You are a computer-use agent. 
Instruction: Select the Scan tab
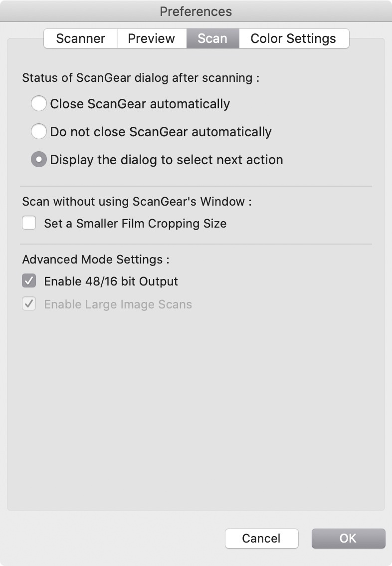point(212,38)
